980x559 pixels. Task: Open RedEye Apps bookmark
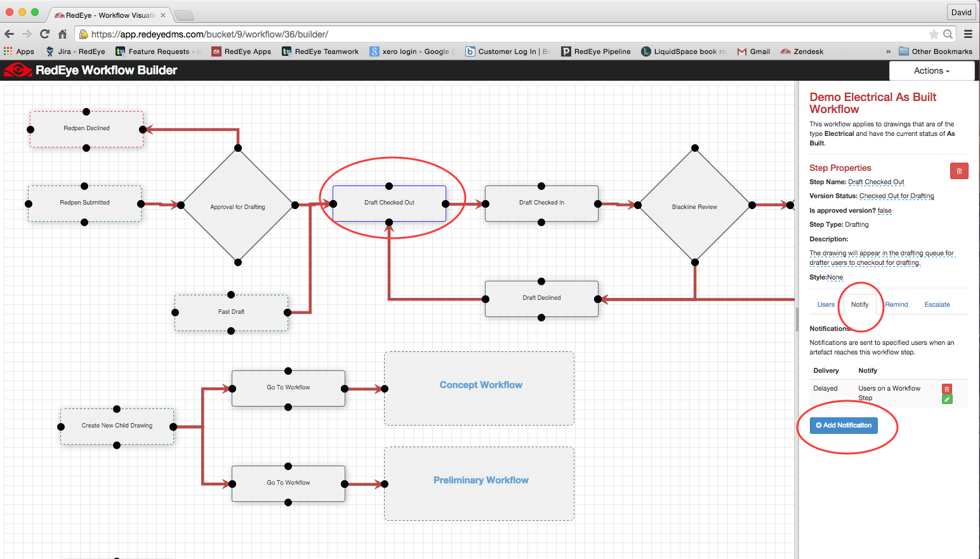coord(241,51)
